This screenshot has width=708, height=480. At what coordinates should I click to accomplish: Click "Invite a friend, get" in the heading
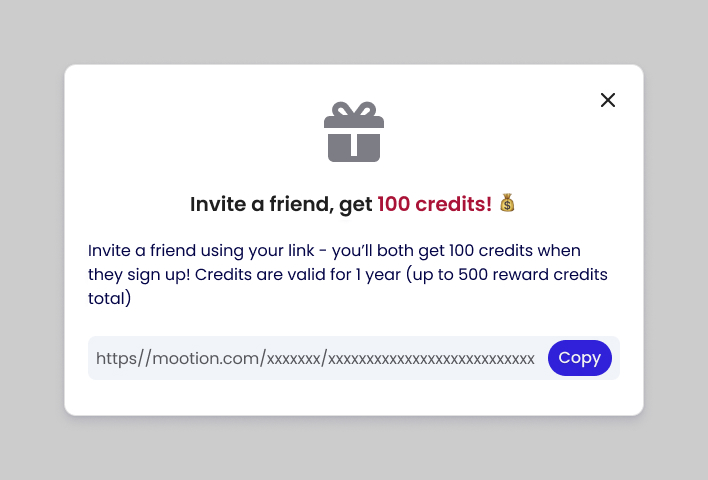[x=281, y=204]
